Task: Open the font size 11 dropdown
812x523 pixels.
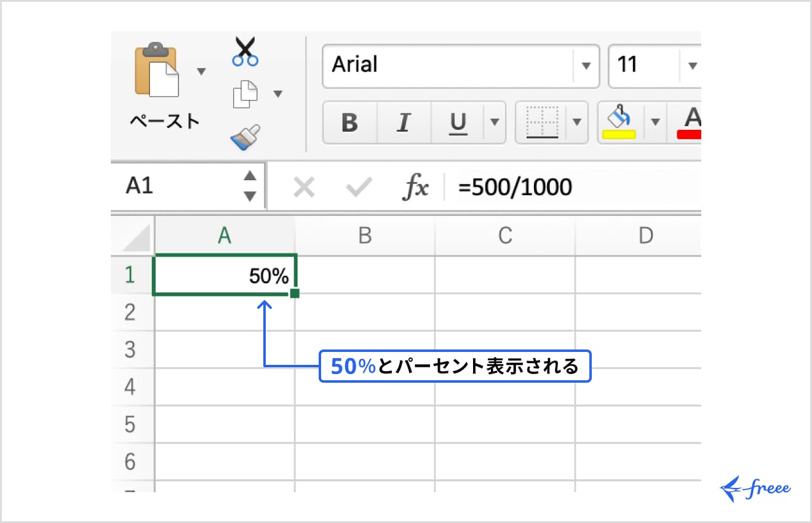Action: 692,66
